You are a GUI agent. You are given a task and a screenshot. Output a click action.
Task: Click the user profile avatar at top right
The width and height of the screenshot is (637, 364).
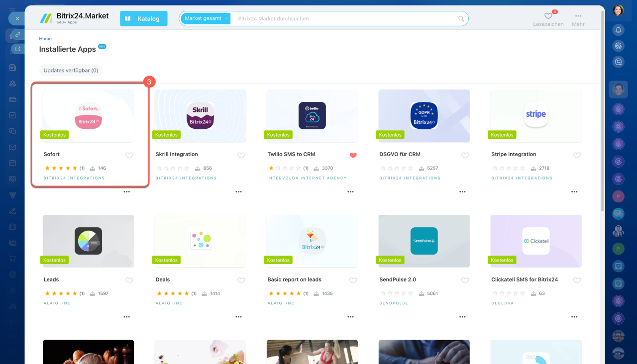(618, 10)
